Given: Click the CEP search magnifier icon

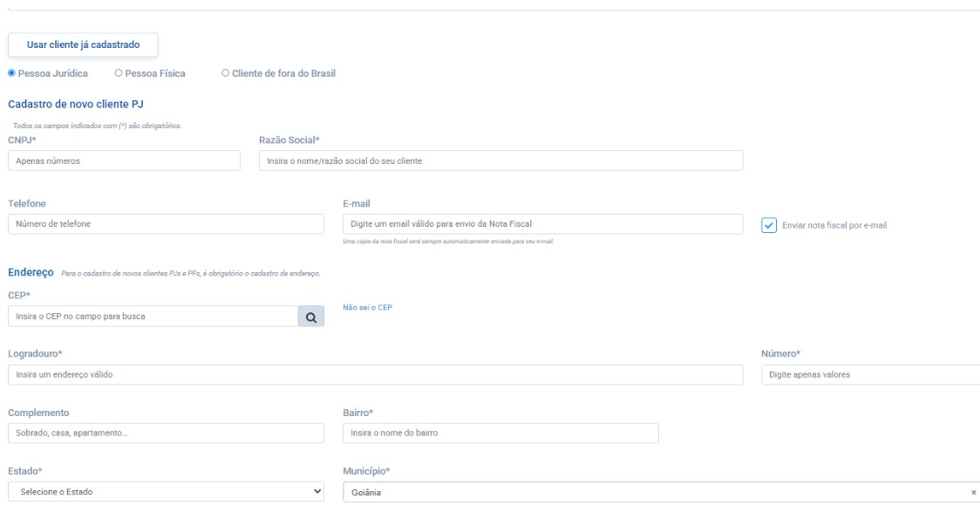Looking at the screenshot, I should click(x=310, y=317).
